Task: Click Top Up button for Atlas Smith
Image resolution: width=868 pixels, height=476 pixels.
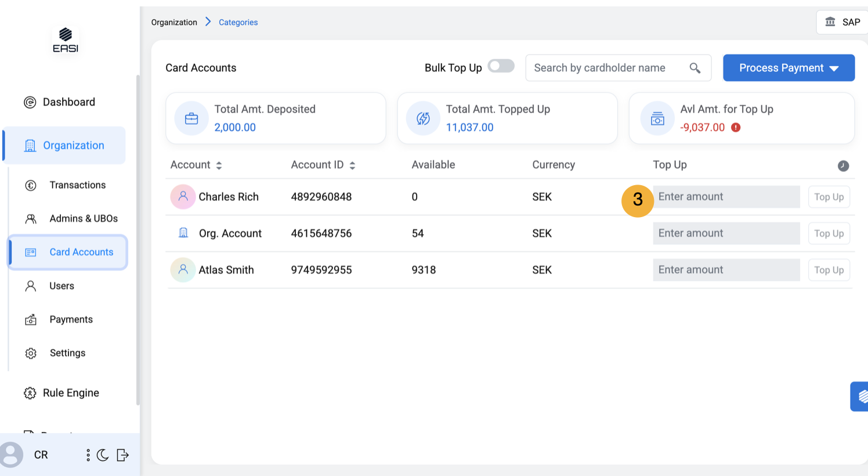Action: [829, 270]
